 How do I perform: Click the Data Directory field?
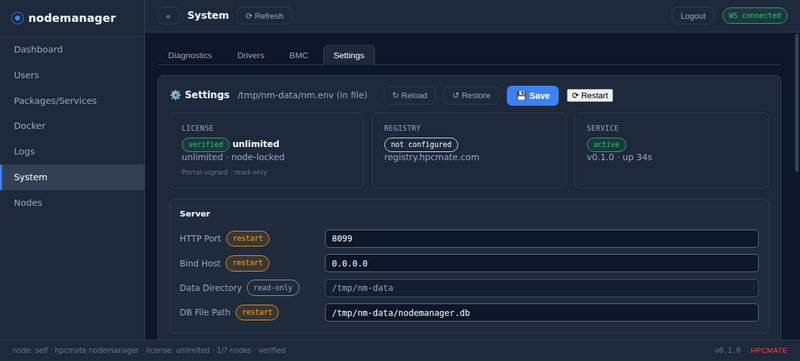click(x=541, y=288)
